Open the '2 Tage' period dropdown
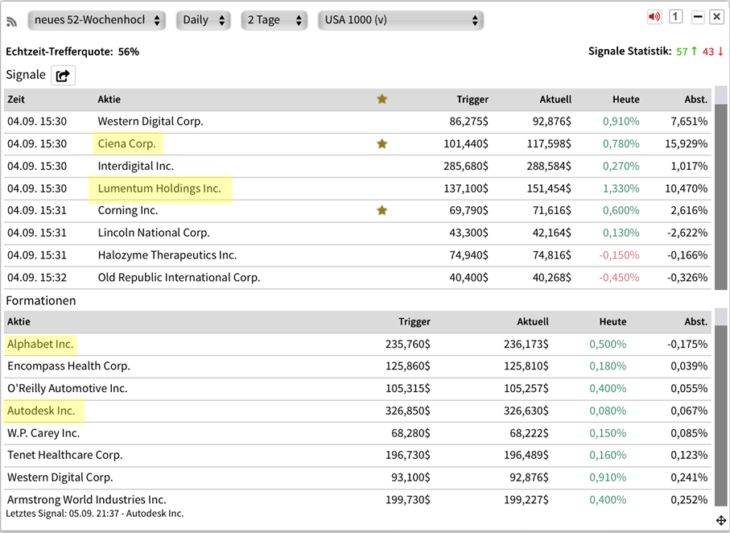Image resolution: width=730 pixels, height=533 pixels. 274,20
